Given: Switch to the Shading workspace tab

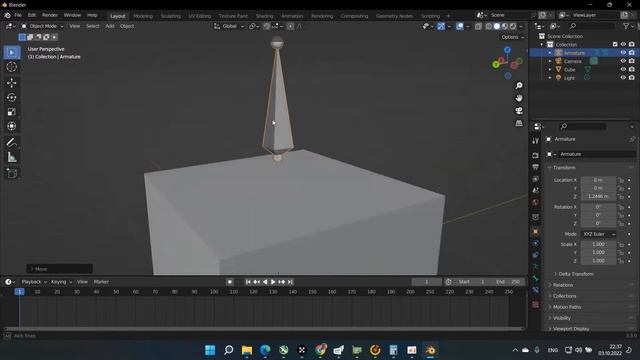Looking at the screenshot, I should click(x=264, y=16).
